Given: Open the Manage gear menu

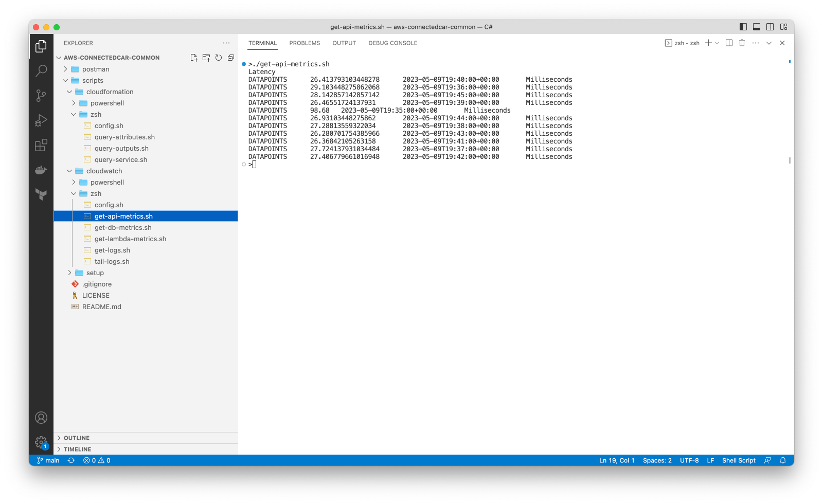Looking at the screenshot, I should [41, 442].
